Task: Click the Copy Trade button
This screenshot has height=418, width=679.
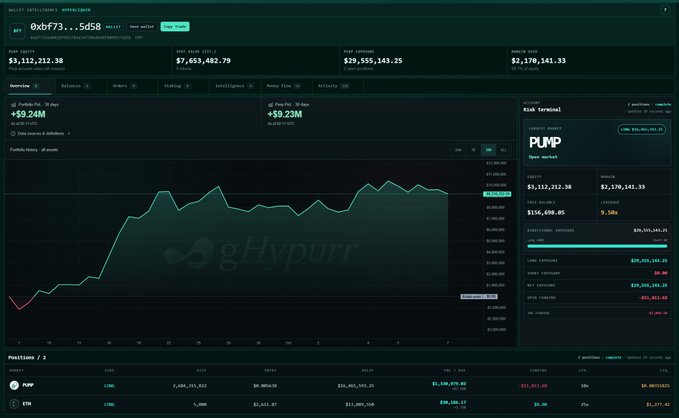Action: click(175, 26)
